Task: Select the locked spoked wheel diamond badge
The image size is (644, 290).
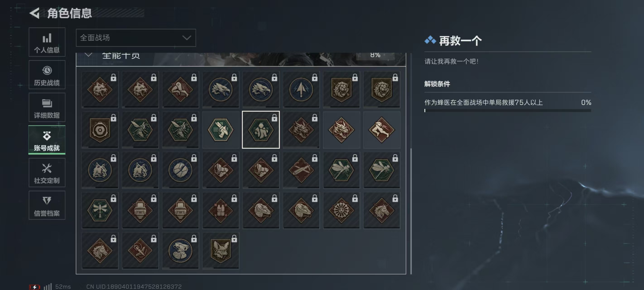Action: click(x=341, y=210)
